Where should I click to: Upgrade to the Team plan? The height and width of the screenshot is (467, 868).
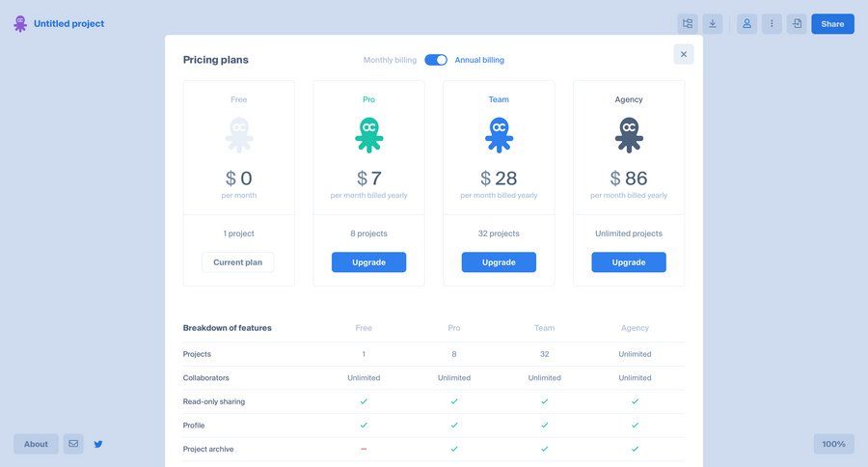tap(499, 262)
